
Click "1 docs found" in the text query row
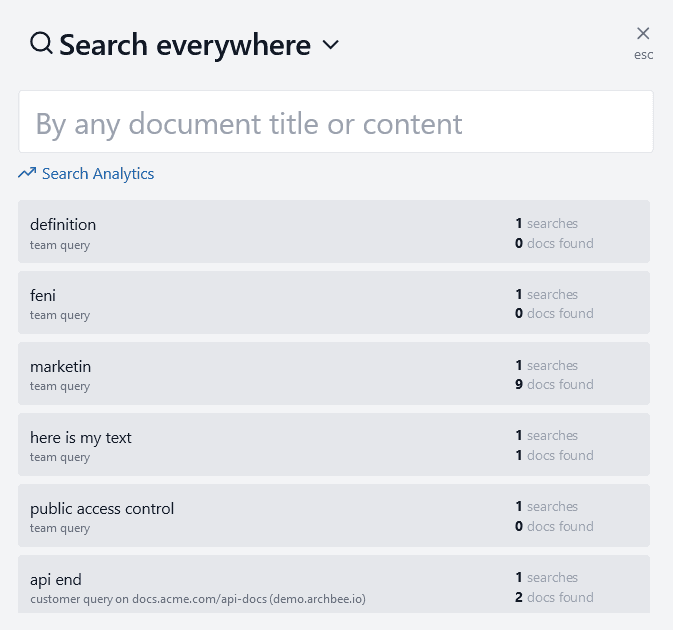click(x=554, y=455)
